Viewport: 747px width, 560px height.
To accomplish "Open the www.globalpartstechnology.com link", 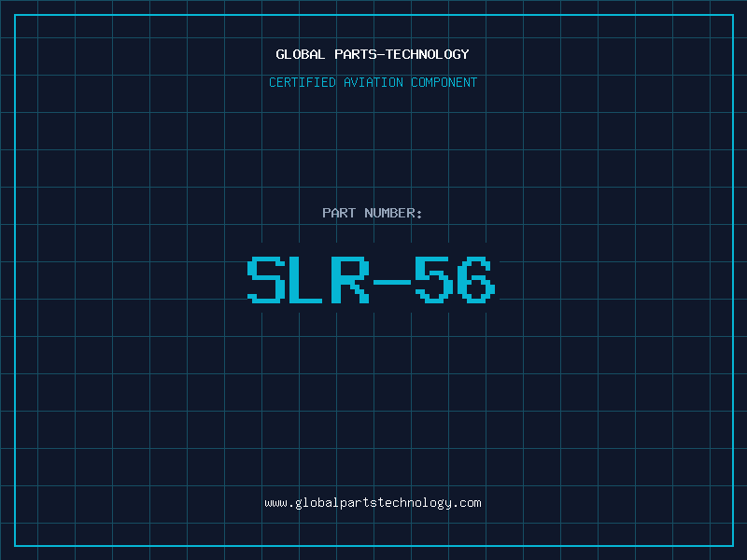I will tap(373, 503).
